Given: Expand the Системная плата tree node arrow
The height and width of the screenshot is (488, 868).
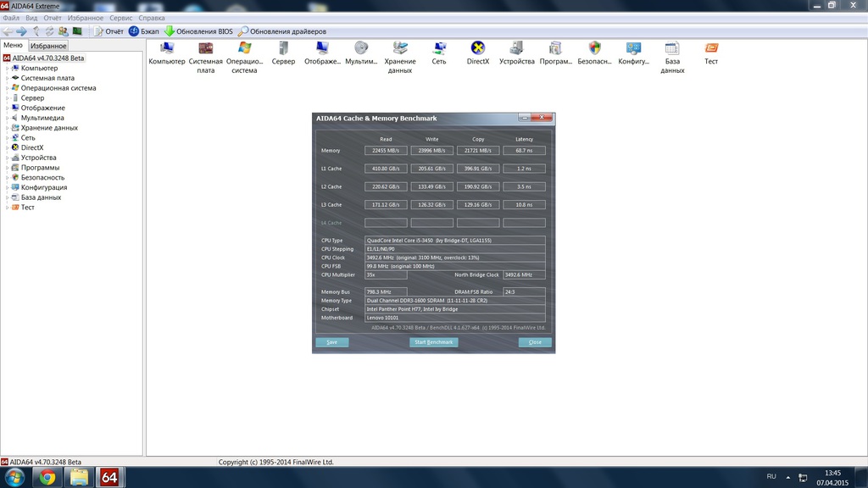Looking at the screenshot, I should tap(7, 78).
